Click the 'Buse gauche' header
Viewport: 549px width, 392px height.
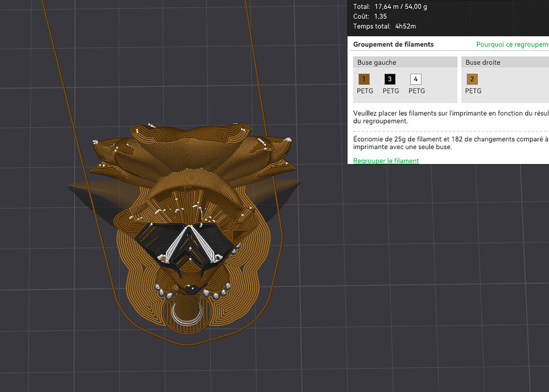405,62
